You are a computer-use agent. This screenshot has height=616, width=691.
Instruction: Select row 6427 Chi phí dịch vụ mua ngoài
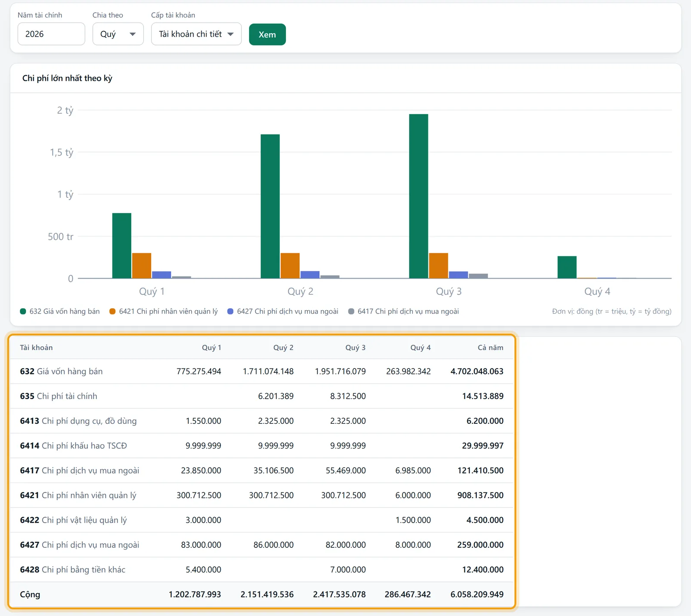click(x=262, y=545)
